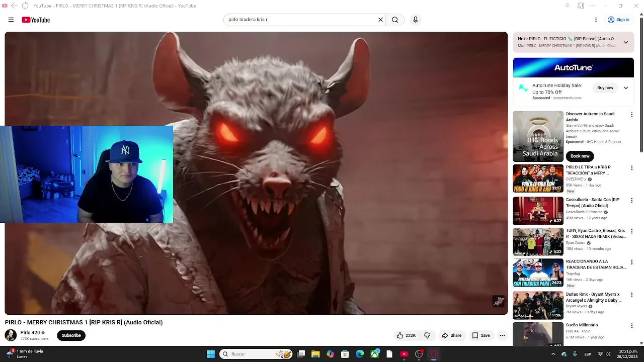Switch the ESP keyboard language indicator
Image resolution: width=644 pixels, height=362 pixels.
588,354
